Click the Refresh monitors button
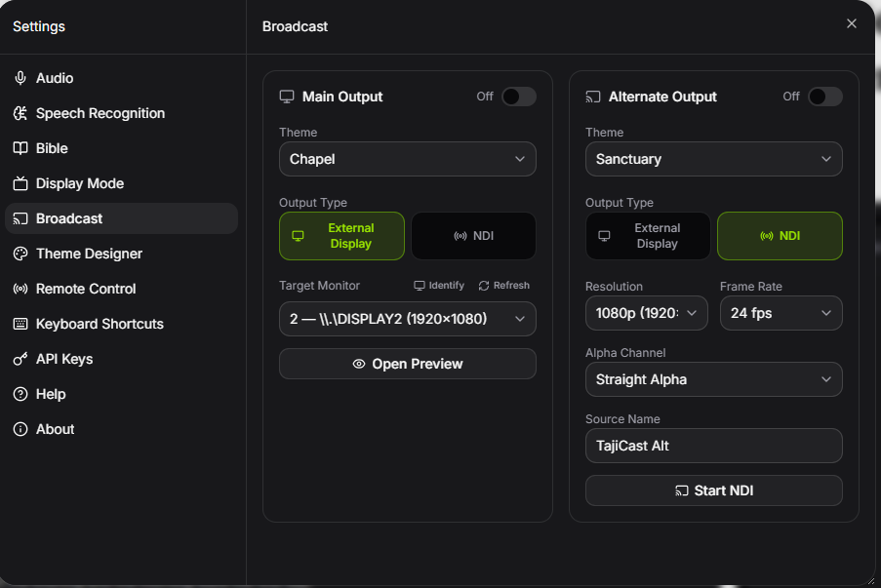Screen dimensions: 881x588 [504, 286]
